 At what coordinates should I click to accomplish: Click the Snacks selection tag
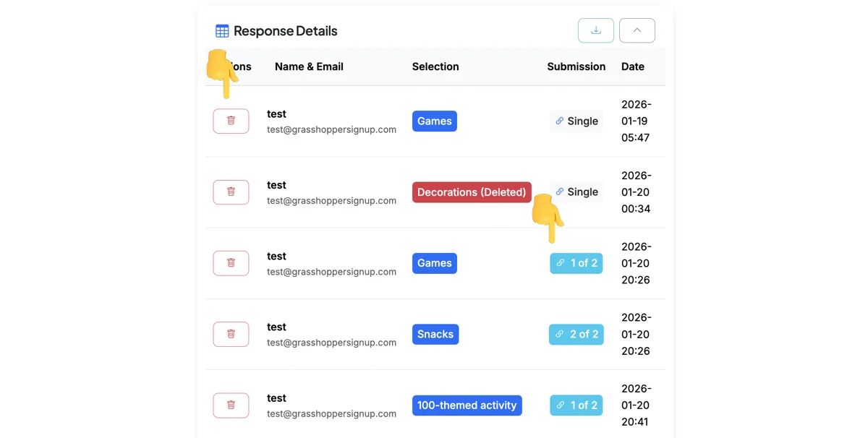(x=435, y=334)
